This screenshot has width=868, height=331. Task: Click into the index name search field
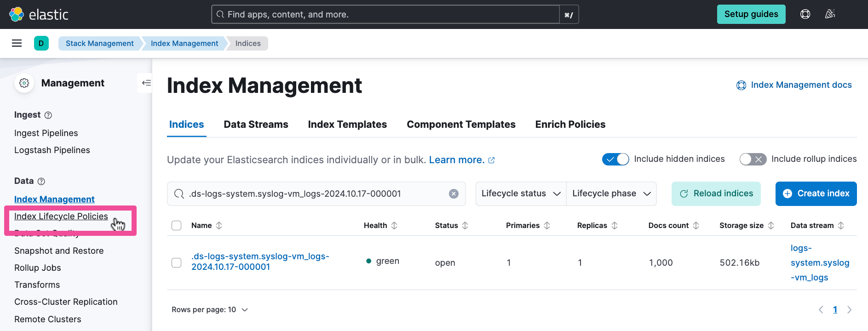[316, 194]
